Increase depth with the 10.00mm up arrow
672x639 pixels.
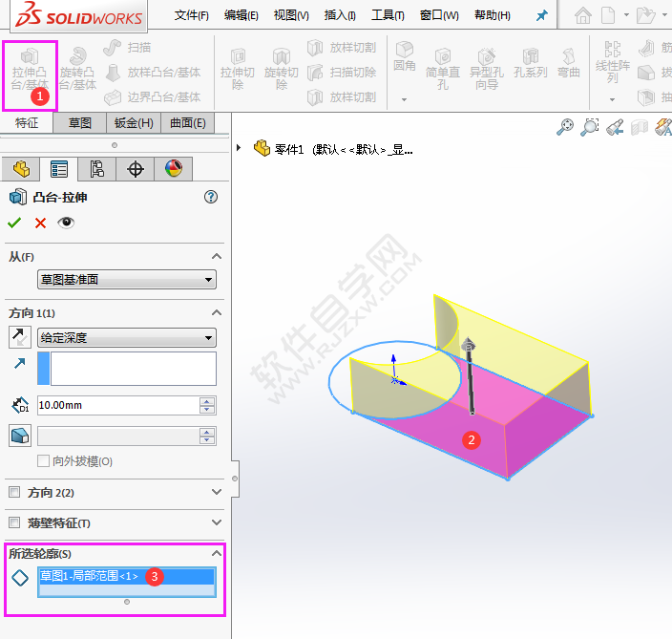(207, 401)
